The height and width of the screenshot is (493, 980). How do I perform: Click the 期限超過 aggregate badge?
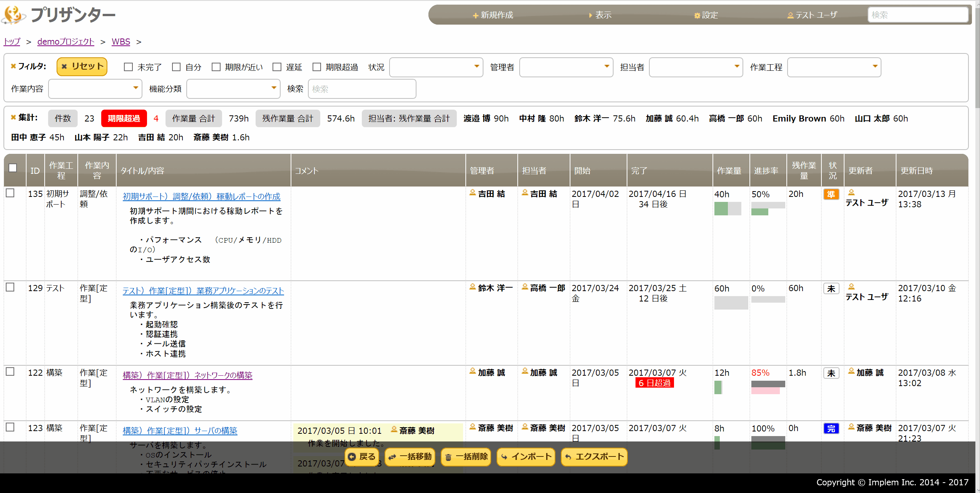pyautogui.click(x=124, y=118)
